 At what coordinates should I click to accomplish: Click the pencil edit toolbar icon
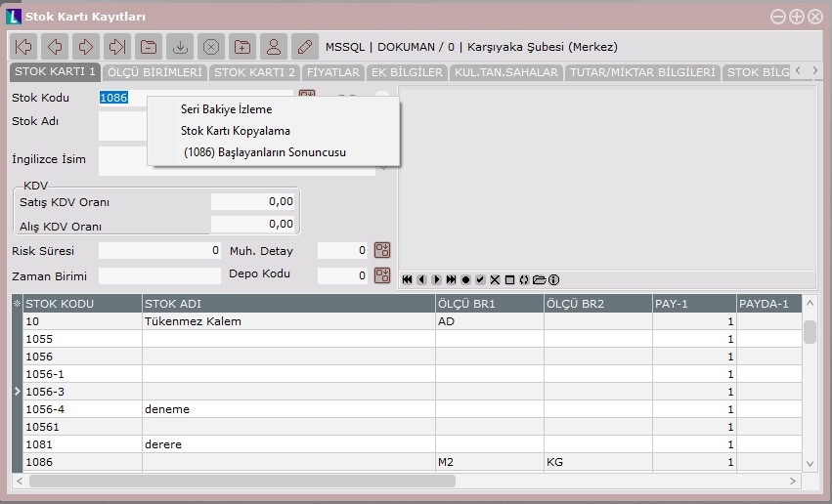tap(305, 46)
